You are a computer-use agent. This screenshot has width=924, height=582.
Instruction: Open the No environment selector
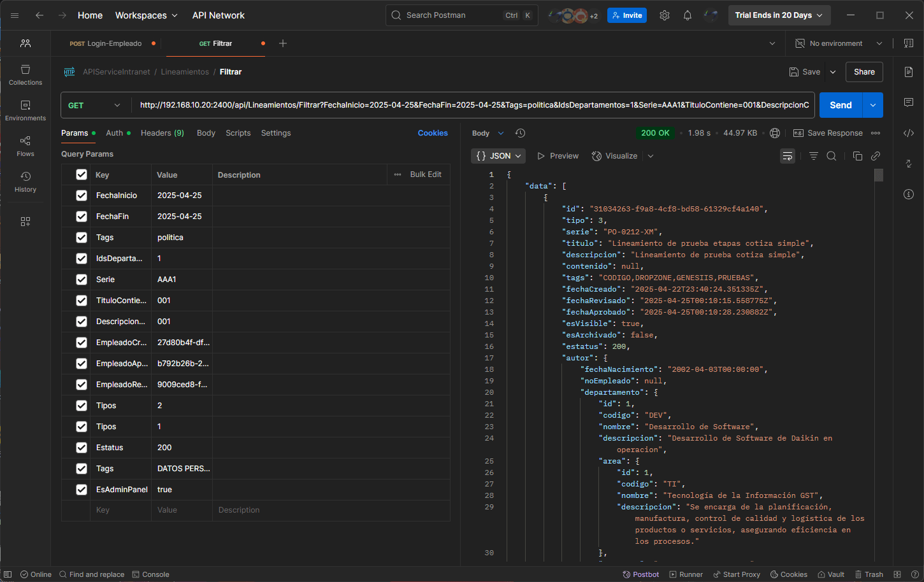click(839, 43)
